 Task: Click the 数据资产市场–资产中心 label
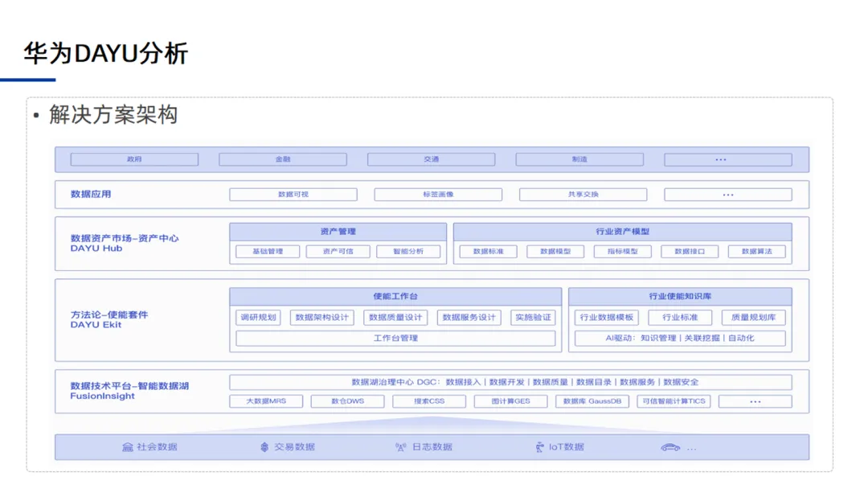click(125, 238)
